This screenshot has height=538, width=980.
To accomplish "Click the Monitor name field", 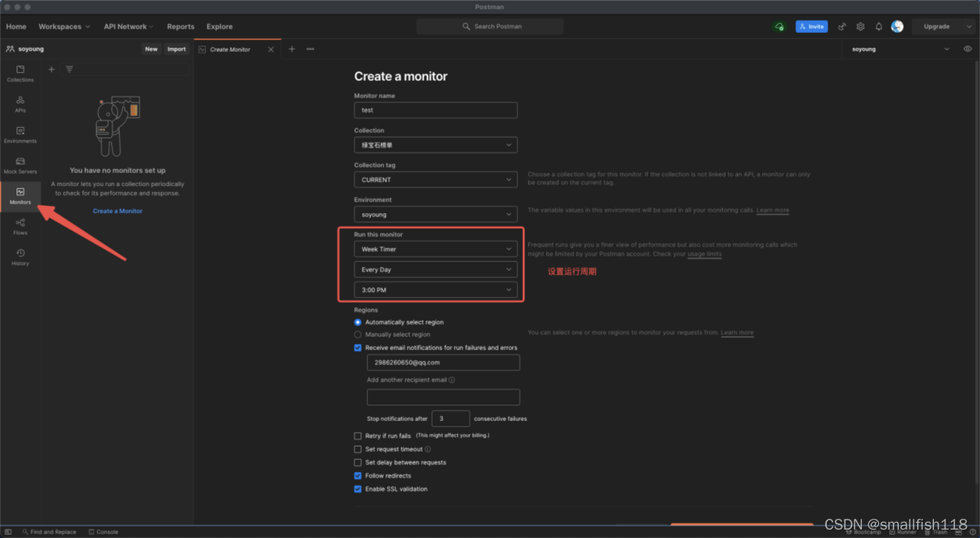I will 436,110.
